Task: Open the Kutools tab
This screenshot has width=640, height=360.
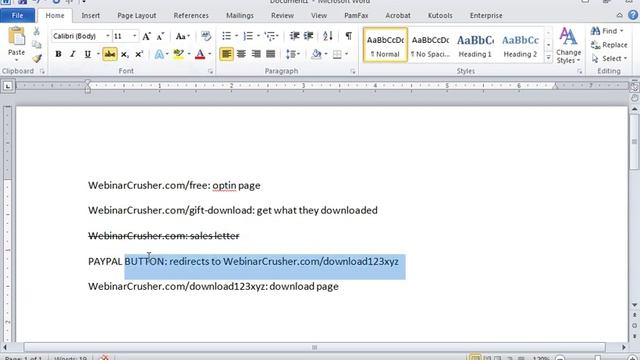Action: 440,16
